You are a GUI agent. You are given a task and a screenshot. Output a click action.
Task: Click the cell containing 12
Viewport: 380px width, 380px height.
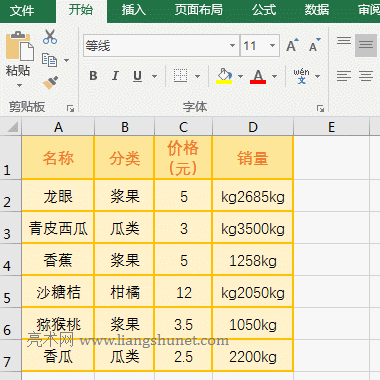pos(183,292)
